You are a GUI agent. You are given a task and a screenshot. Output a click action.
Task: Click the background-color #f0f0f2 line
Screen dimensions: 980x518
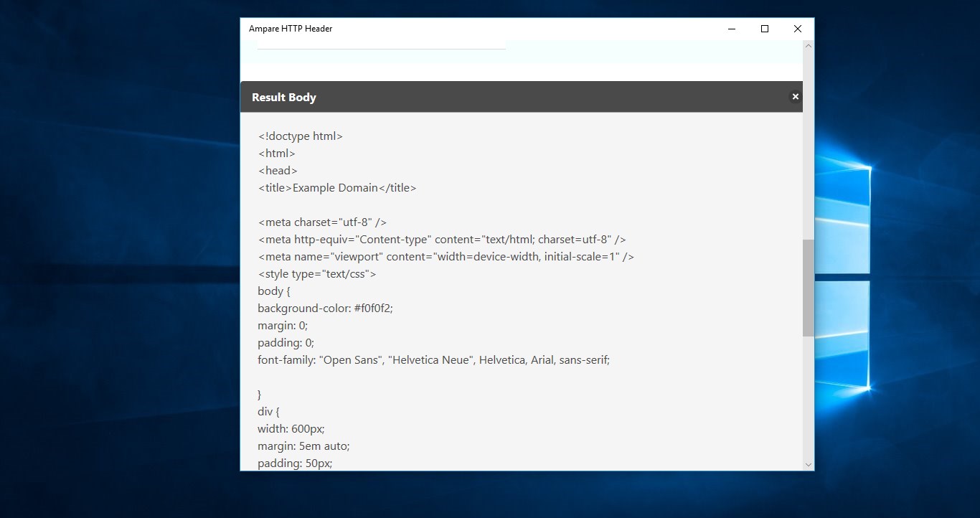click(326, 309)
